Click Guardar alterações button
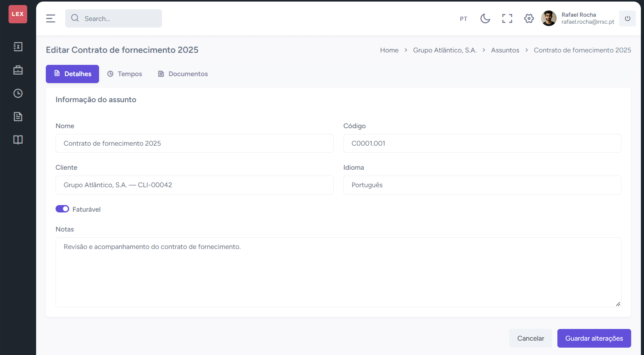 pos(594,338)
